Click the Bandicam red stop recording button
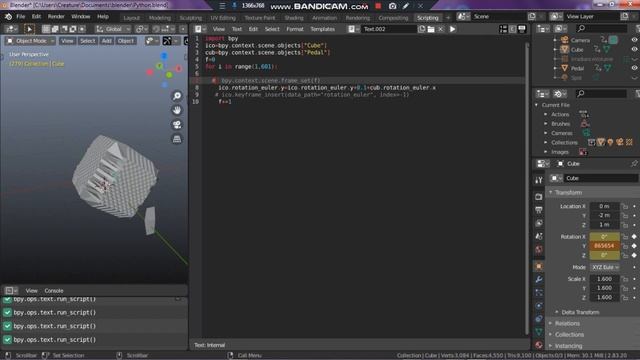Screen dimensions: 640x360 click(378, 6)
